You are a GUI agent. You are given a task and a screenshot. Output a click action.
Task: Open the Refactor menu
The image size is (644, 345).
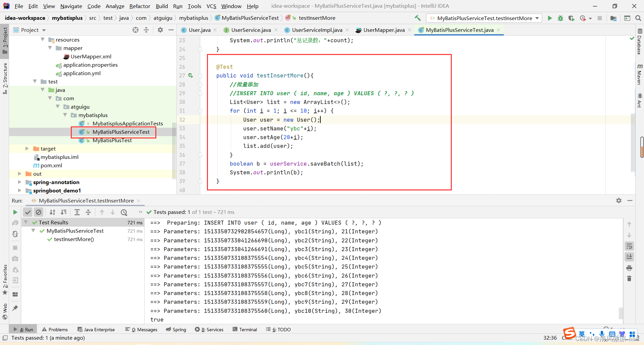(x=140, y=6)
